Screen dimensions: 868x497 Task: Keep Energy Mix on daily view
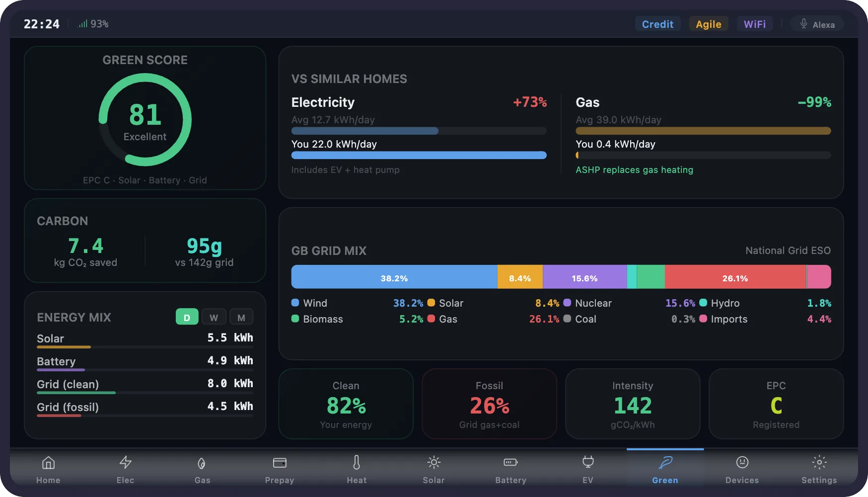(187, 317)
